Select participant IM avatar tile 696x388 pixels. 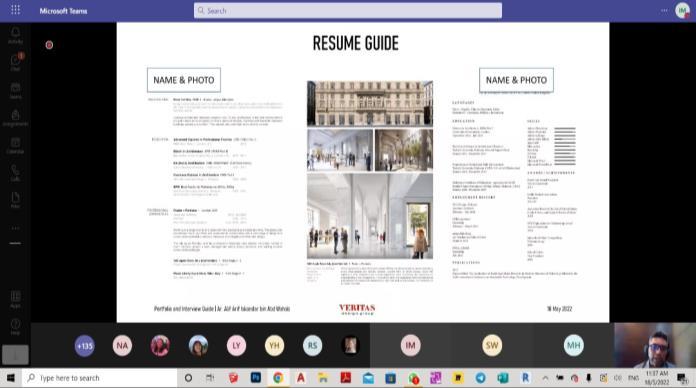(411, 345)
